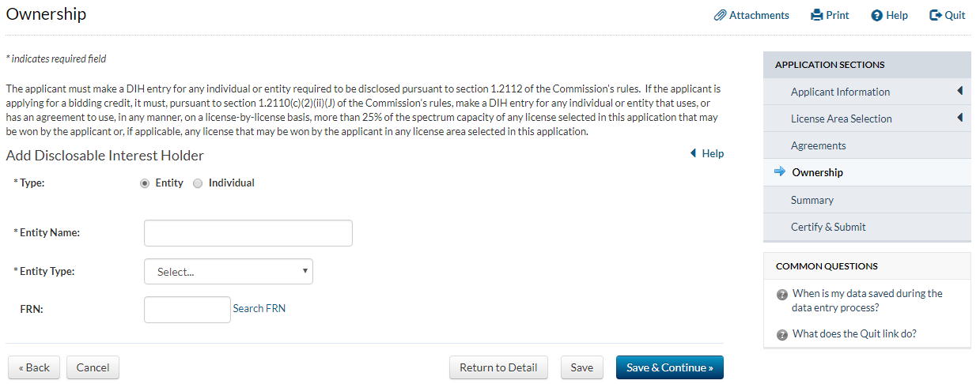Select the Entity radio button
980x384 pixels.
pyautogui.click(x=145, y=183)
